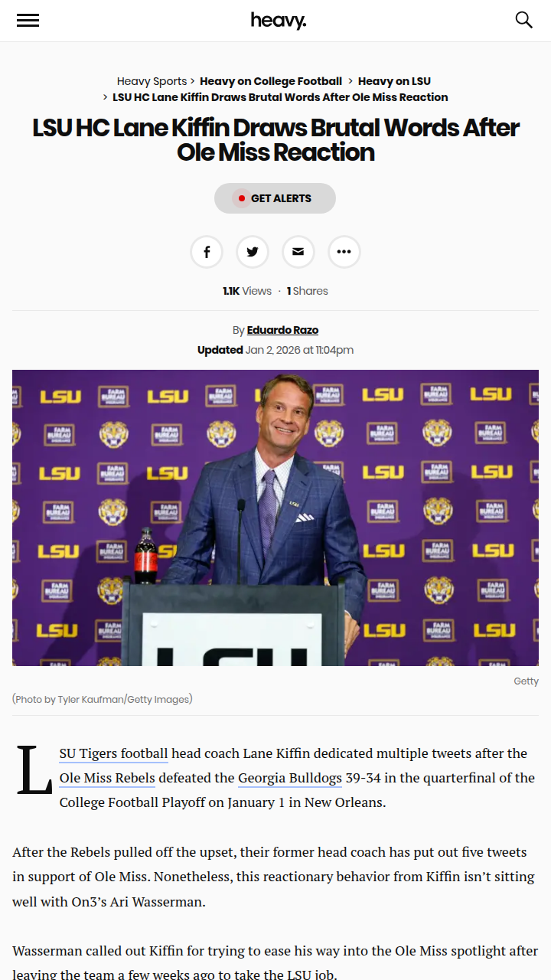The width and height of the screenshot is (551, 980).
Task: Open the hamburger navigation menu
Action: [x=28, y=21]
